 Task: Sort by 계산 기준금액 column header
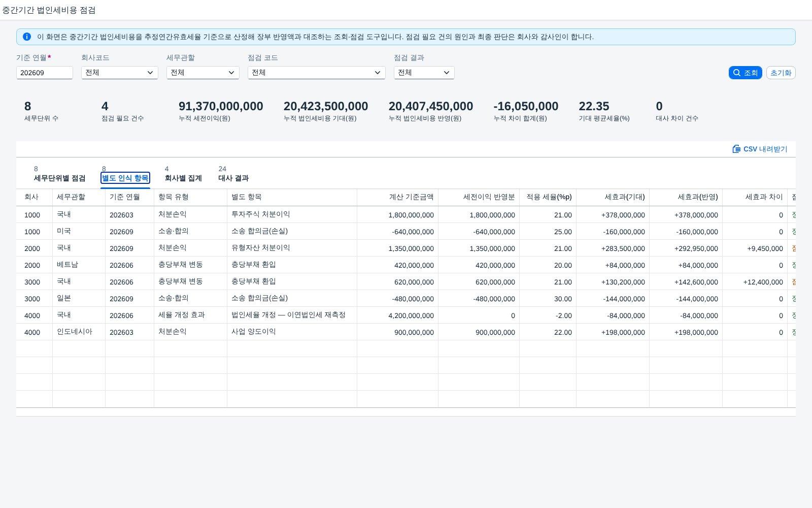pos(398,197)
